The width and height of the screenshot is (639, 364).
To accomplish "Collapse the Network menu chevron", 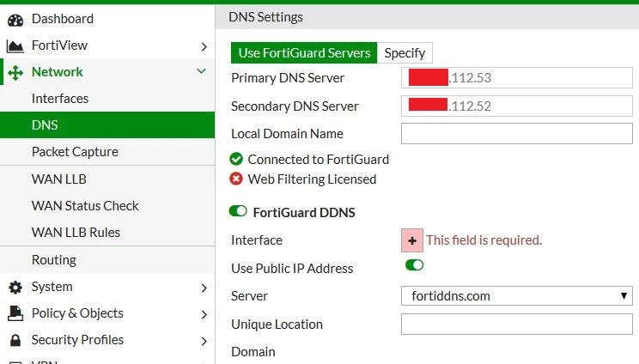I will tap(201, 71).
